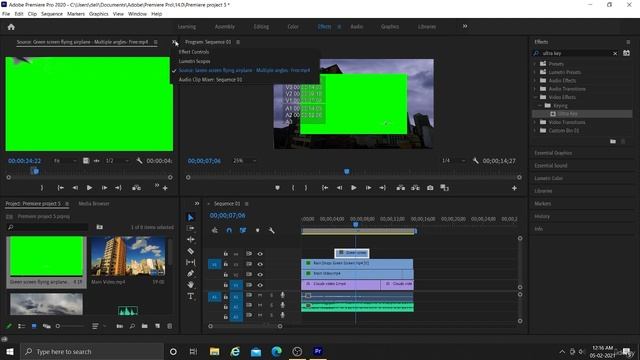Screen dimensions: 640x360
Task: Switch to the Media Browser tab
Action: pyautogui.click(x=94, y=204)
